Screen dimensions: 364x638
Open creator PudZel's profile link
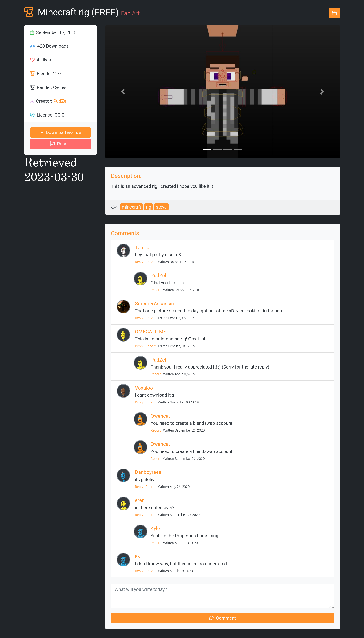pos(60,101)
